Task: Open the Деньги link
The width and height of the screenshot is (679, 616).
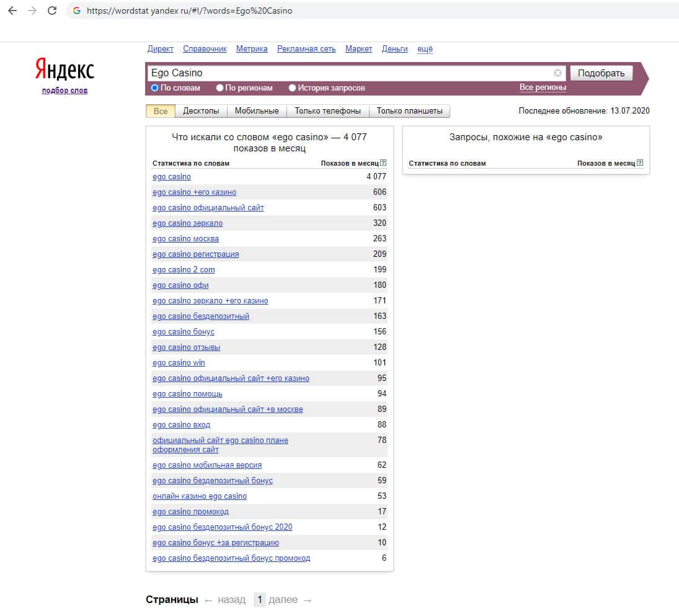Action: pyautogui.click(x=394, y=49)
